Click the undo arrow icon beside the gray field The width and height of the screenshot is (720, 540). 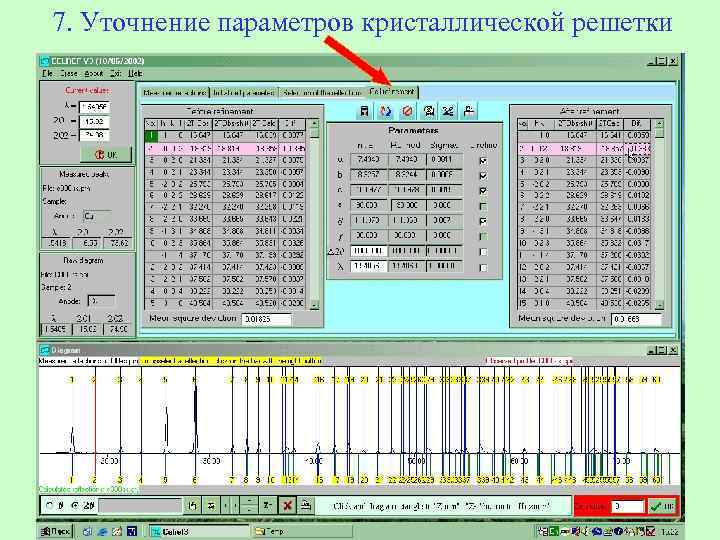(x=193, y=506)
